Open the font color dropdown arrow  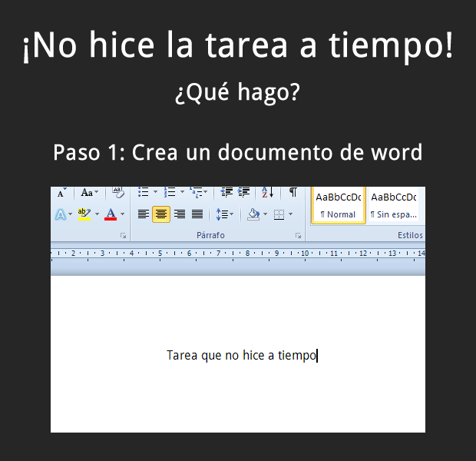[x=123, y=214]
